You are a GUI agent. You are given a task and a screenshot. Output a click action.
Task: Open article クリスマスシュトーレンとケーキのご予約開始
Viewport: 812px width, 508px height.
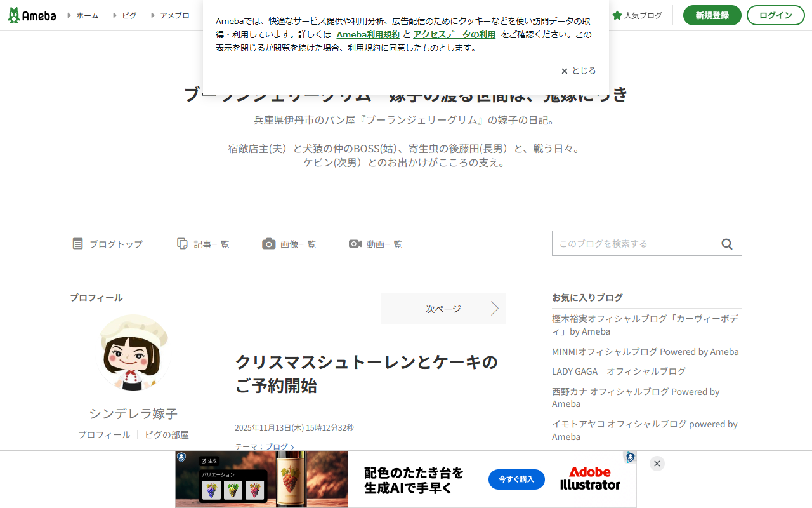(367, 373)
